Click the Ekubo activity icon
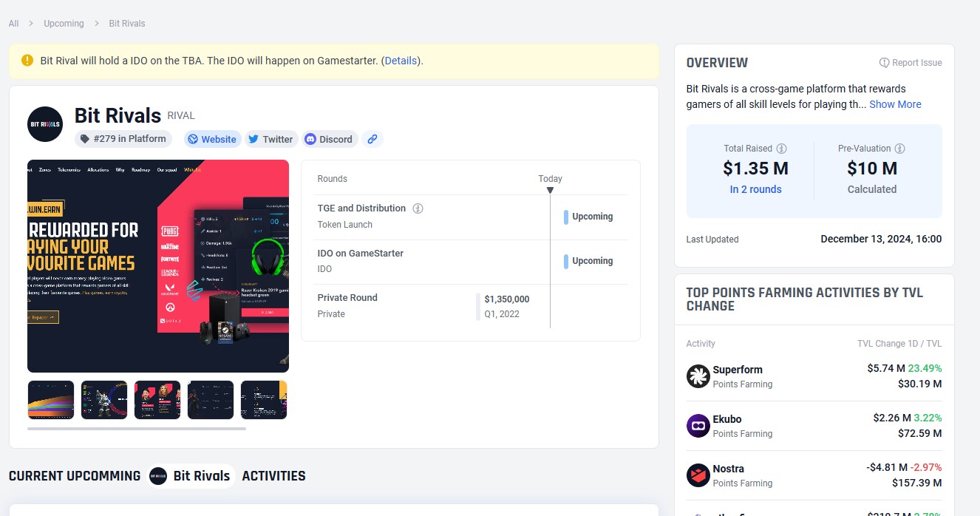The image size is (980, 516). tap(698, 426)
